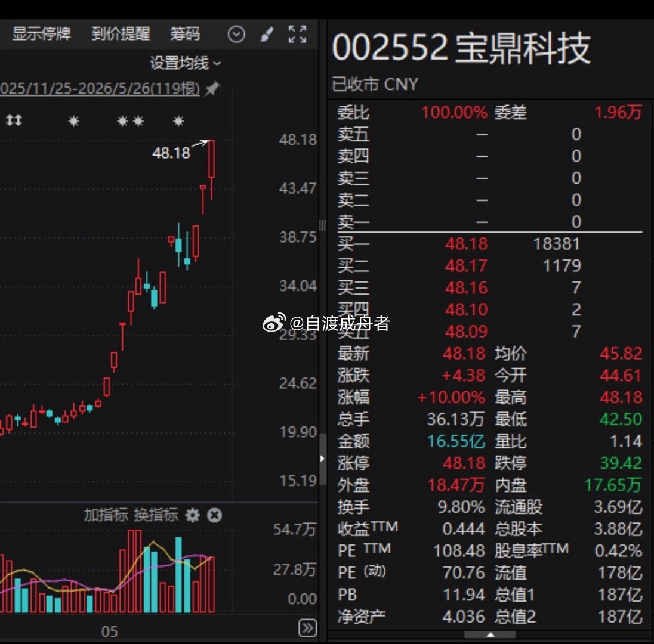Click the PE(动) value 70.76
The width and height of the screenshot is (654, 644).
[x=464, y=572]
